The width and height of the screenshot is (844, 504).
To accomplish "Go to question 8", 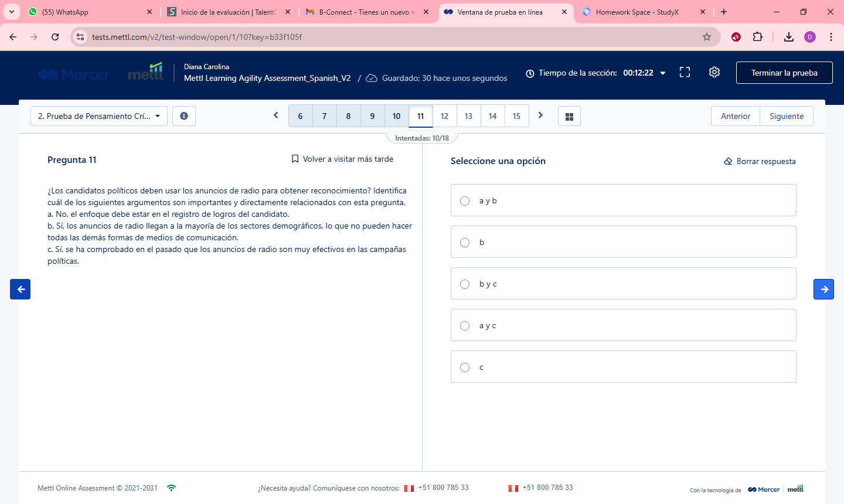I will 348,116.
